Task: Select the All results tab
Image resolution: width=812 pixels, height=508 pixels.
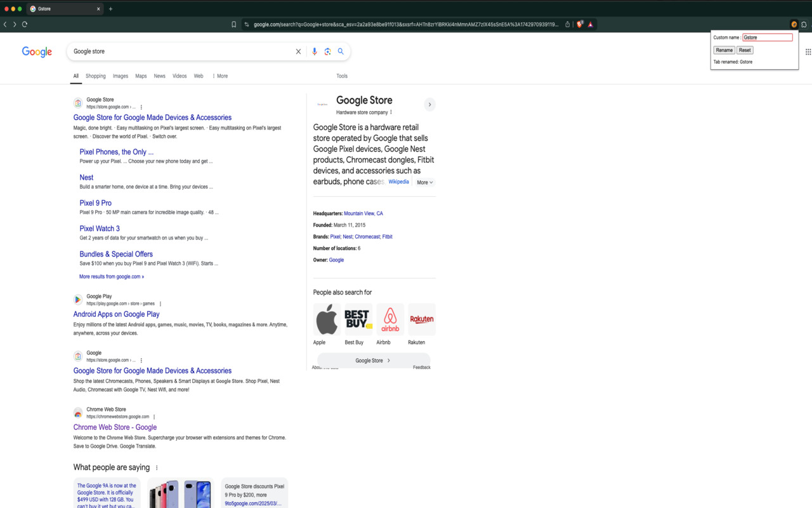Action: click(75, 76)
